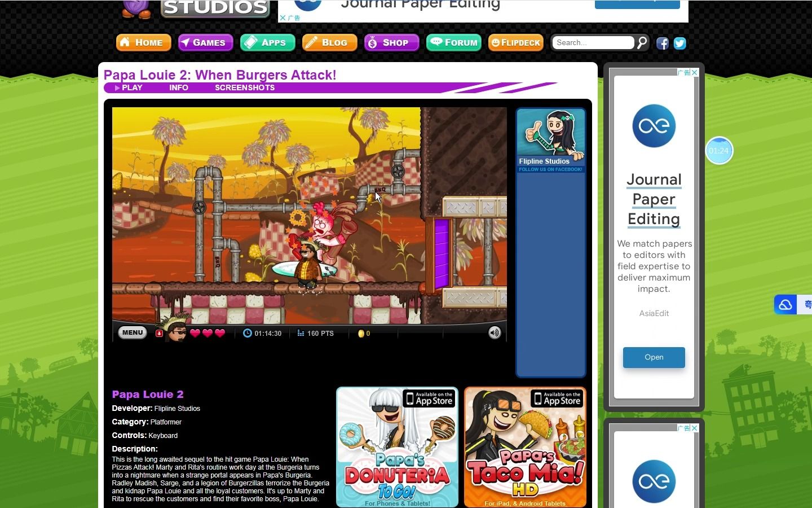Click the red download arrow icon in game bar
The height and width of the screenshot is (508, 812).
click(159, 334)
